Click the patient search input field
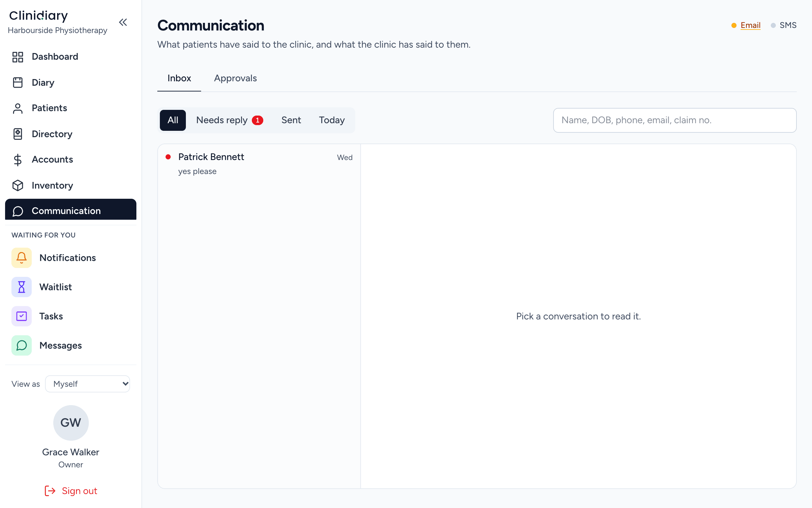This screenshot has height=508, width=812. (674, 120)
